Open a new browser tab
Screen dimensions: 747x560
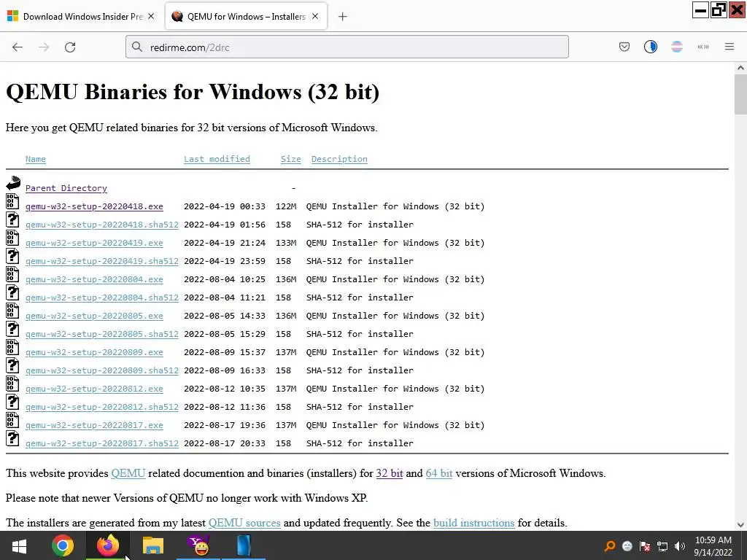(343, 17)
